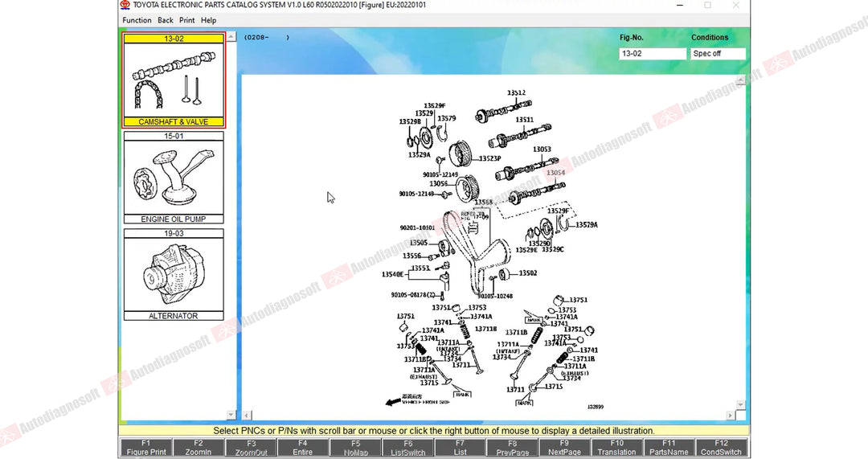Click diagram horizontal scroll left arrow

[x=247, y=415]
